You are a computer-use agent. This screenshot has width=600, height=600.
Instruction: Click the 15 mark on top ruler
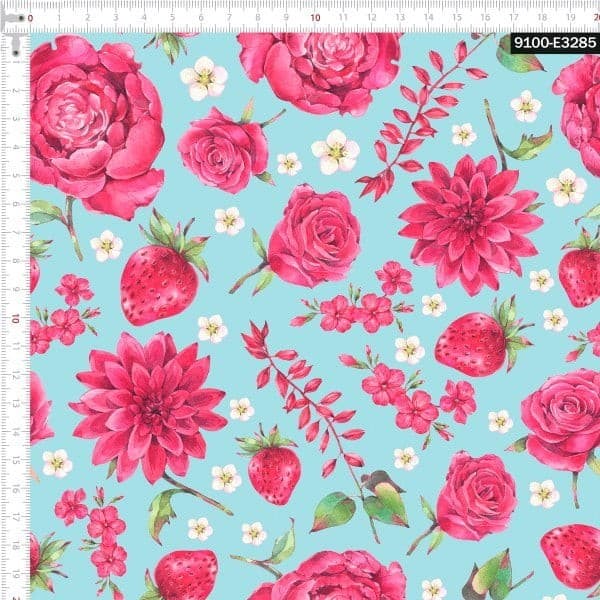coord(457,18)
